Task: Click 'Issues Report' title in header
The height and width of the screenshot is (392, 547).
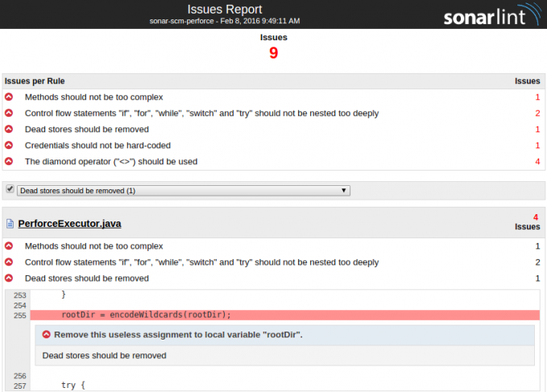Action: [x=225, y=10]
